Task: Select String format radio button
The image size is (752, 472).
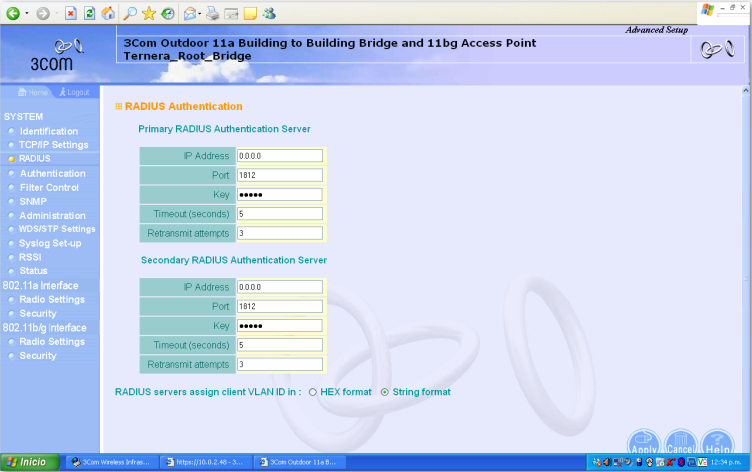Action: click(x=385, y=392)
